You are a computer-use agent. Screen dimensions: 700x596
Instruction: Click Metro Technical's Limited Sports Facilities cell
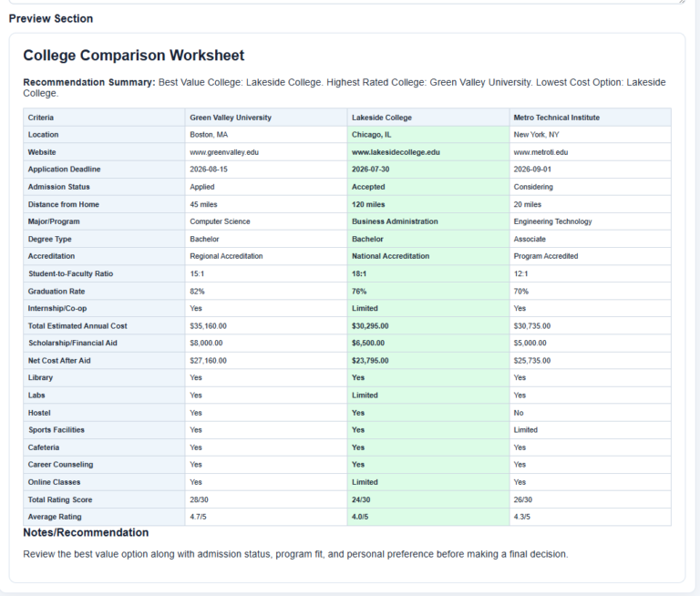[591, 430]
